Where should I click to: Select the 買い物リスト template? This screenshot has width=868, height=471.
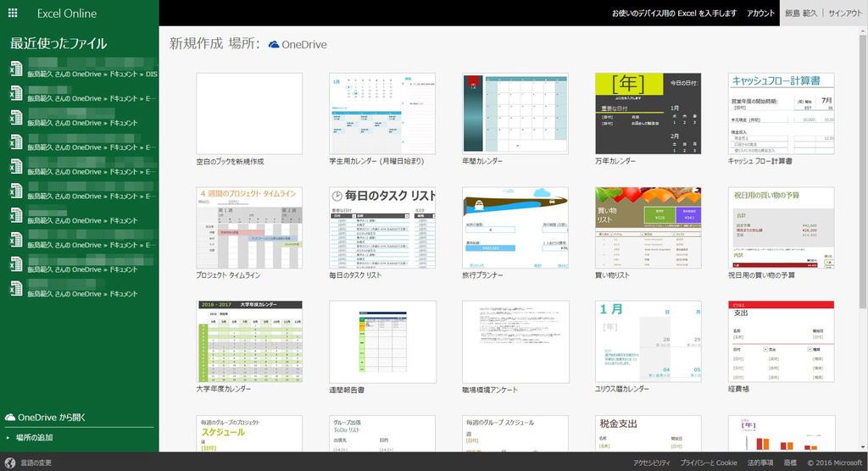(648, 228)
